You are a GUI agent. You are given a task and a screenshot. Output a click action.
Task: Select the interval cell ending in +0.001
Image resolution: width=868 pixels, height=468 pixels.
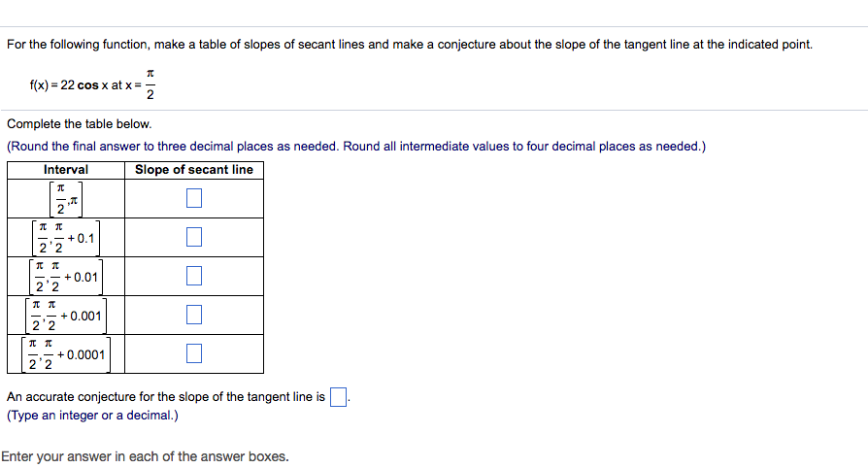[x=65, y=316]
